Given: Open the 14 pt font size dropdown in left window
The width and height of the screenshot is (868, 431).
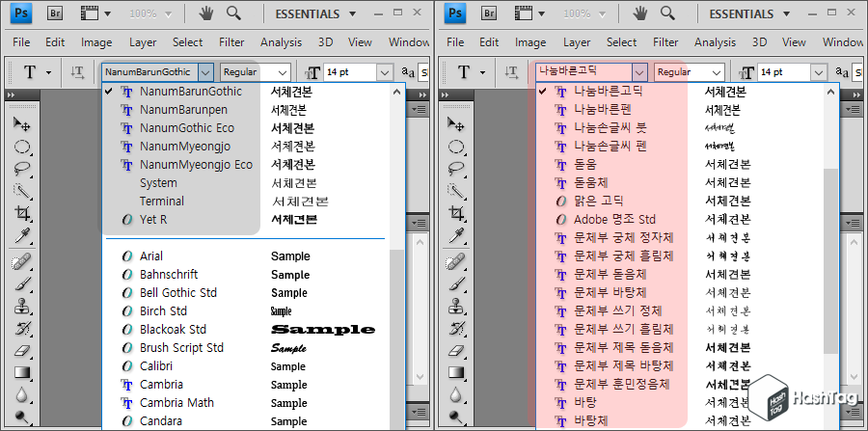Looking at the screenshot, I should (385, 72).
